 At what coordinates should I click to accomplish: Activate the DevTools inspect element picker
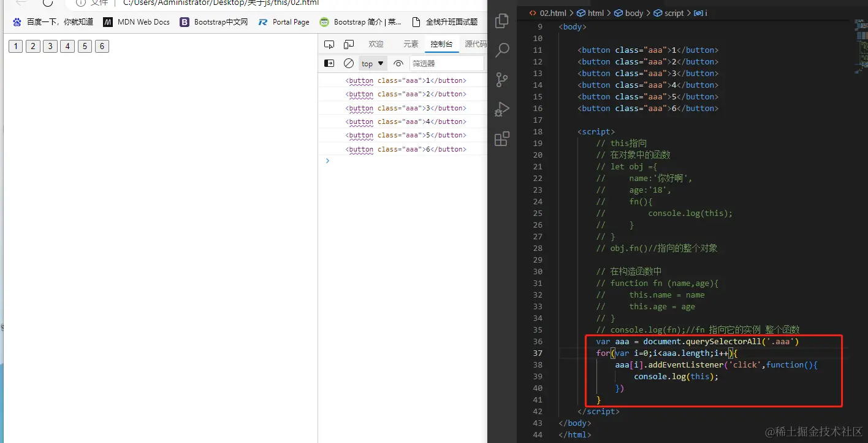pyautogui.click(x=329, y=44)
